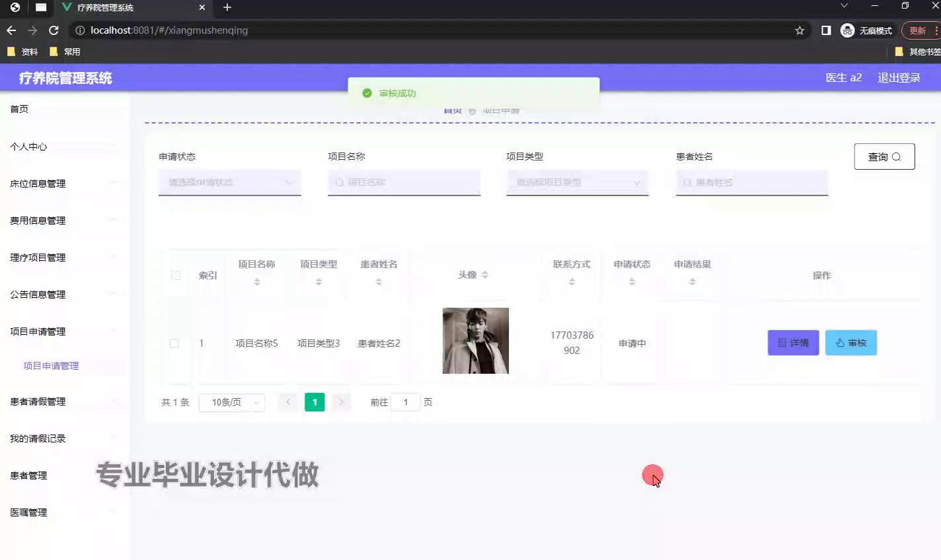Screen dimensions: 941x560
Task: Sort by 联系方式 column sort arrows
Action: click(x=572, y=282)
